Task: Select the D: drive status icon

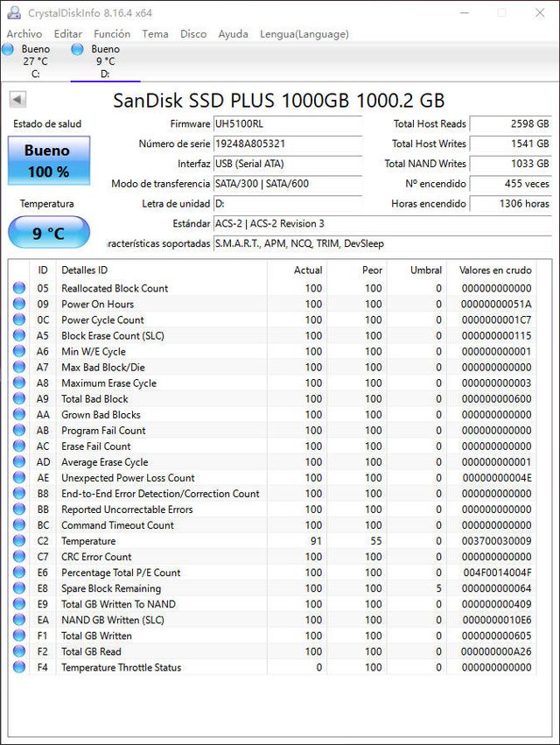Action: click(x=78, y=49)
